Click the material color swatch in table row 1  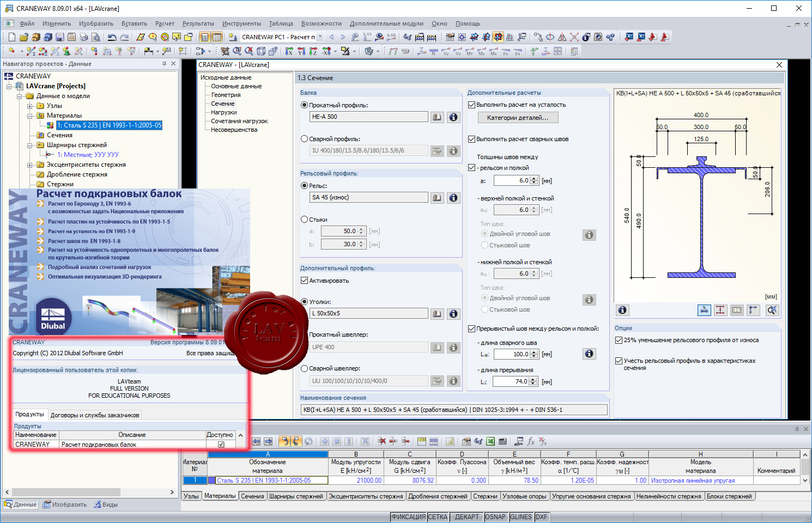coord(212,481)
